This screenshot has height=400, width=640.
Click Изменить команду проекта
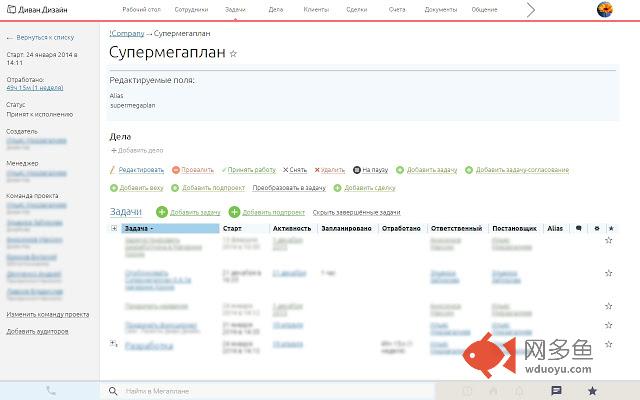[x=48, y=314]
